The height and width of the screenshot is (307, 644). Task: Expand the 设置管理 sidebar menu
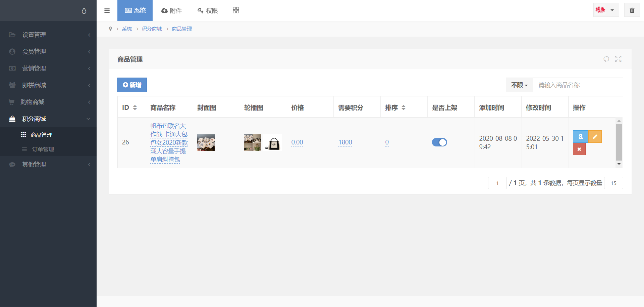48,35
